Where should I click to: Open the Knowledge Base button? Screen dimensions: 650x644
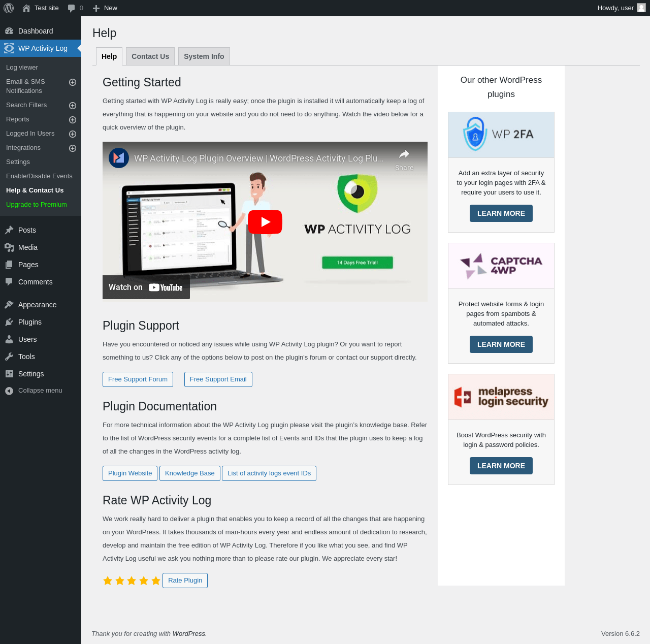click(x=190, y=473)
